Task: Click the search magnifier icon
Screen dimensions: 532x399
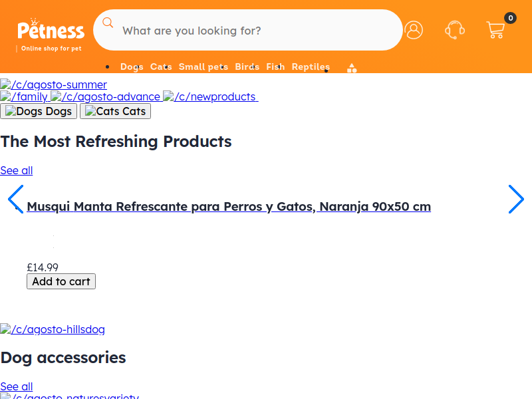Action: pos(108,23)
